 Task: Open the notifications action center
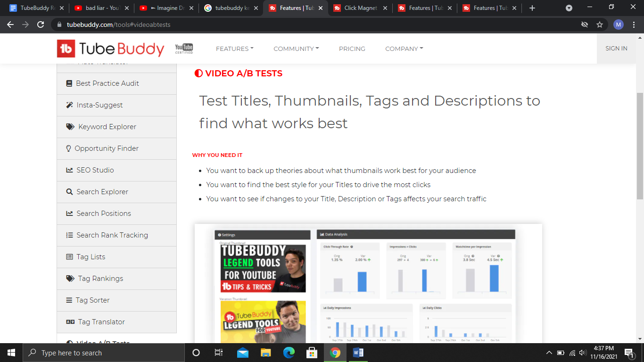coord(629,353)
